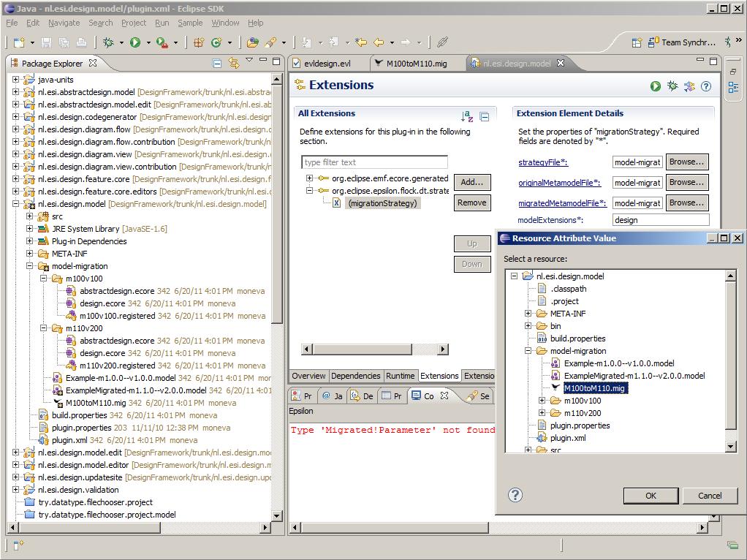Click help icon in Resource Attribute Value dialog
Screen dimensions: 747x560
515,495
